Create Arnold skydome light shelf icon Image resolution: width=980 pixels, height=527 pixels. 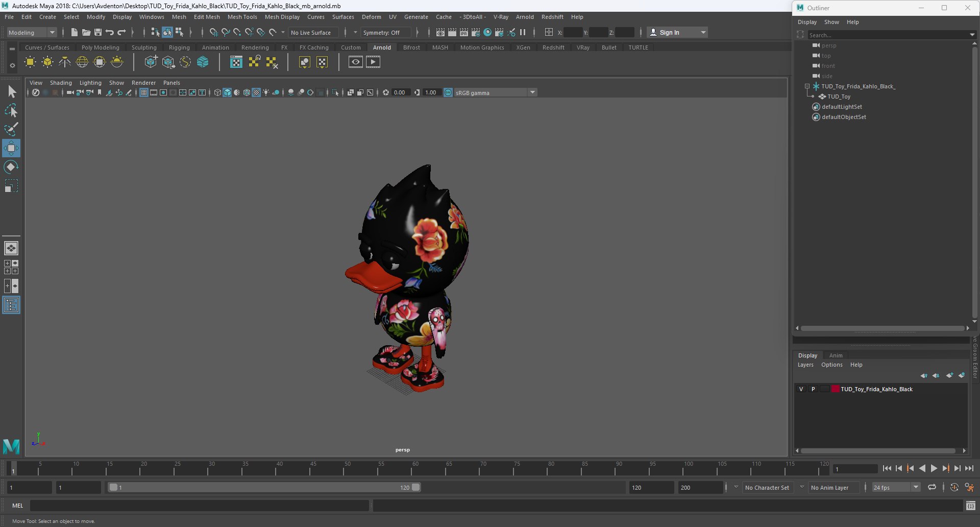click(x=82, y=62)
